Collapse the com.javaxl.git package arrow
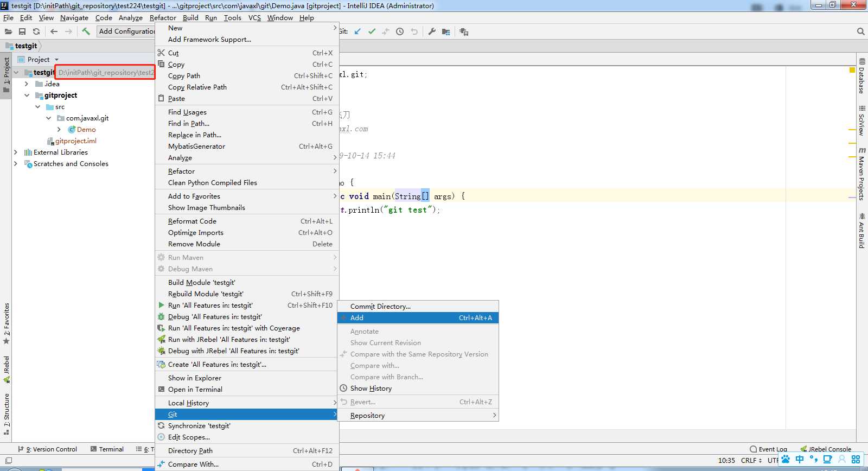 tap(48, 118)
